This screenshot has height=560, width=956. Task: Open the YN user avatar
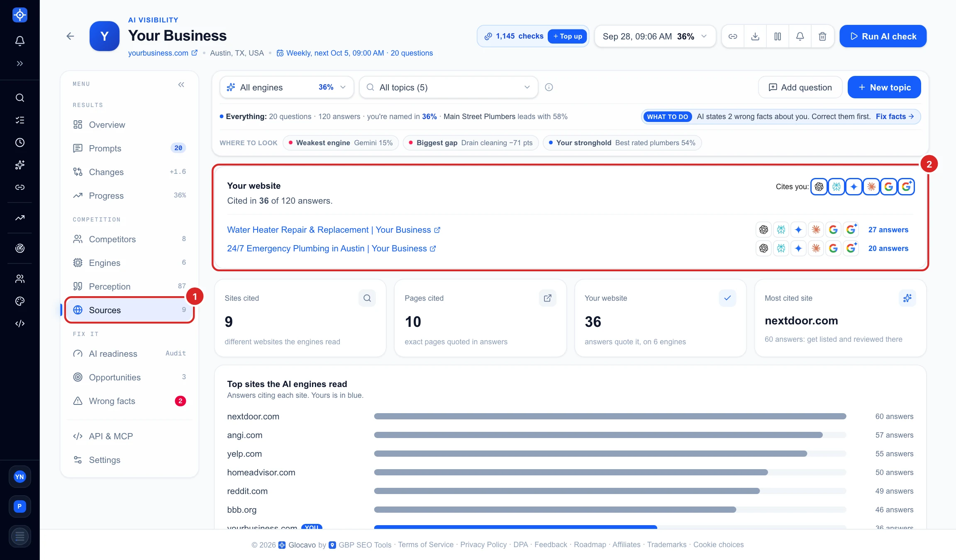click(20, 477)
